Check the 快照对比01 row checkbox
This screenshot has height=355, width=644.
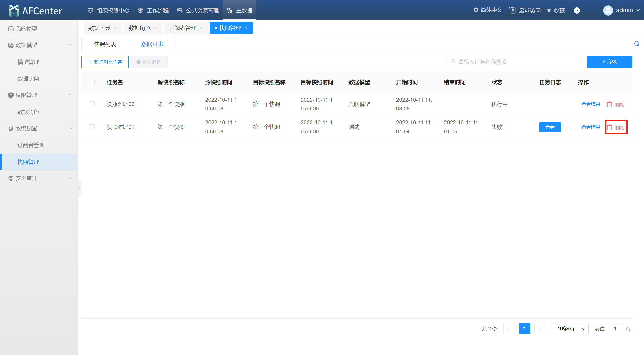(x=92, y=127)
